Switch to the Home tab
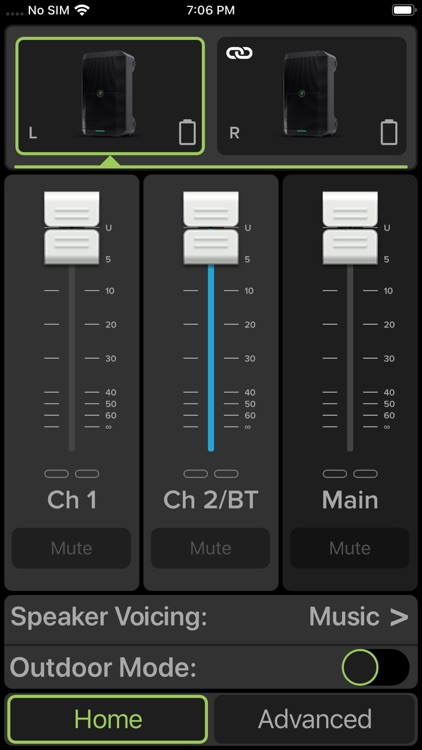This screenshot has width=422, height=750. 108,719
